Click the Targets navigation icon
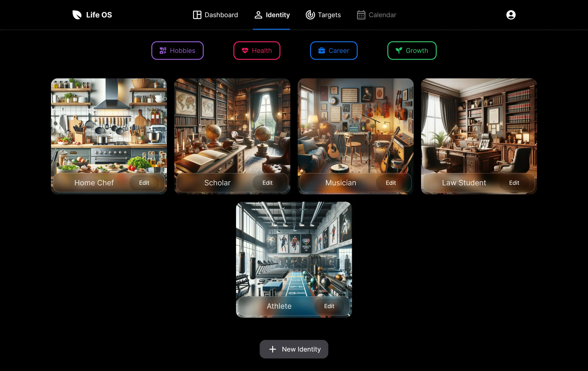 [309, 15]
